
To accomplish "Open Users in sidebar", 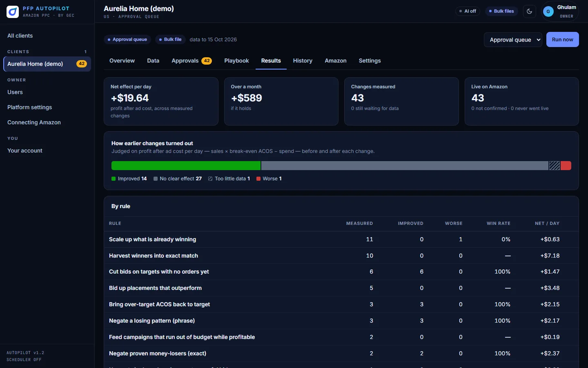I will tap(47, 92).
